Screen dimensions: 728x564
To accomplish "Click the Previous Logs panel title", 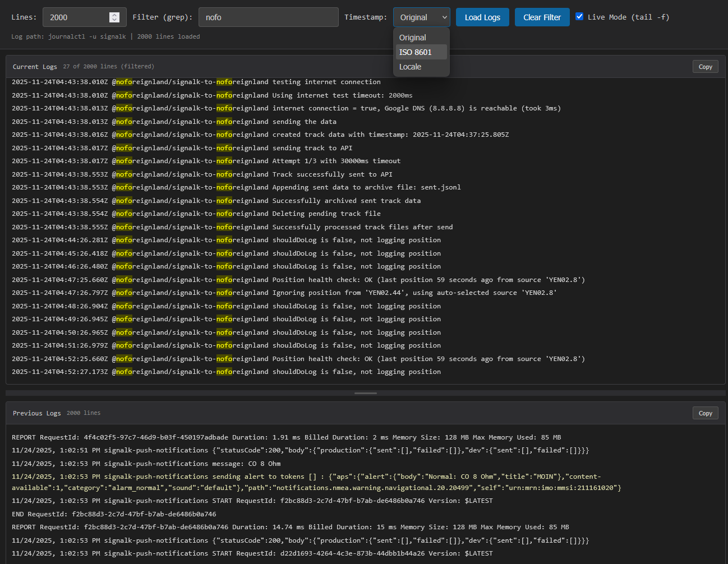I will coord(36,413).
